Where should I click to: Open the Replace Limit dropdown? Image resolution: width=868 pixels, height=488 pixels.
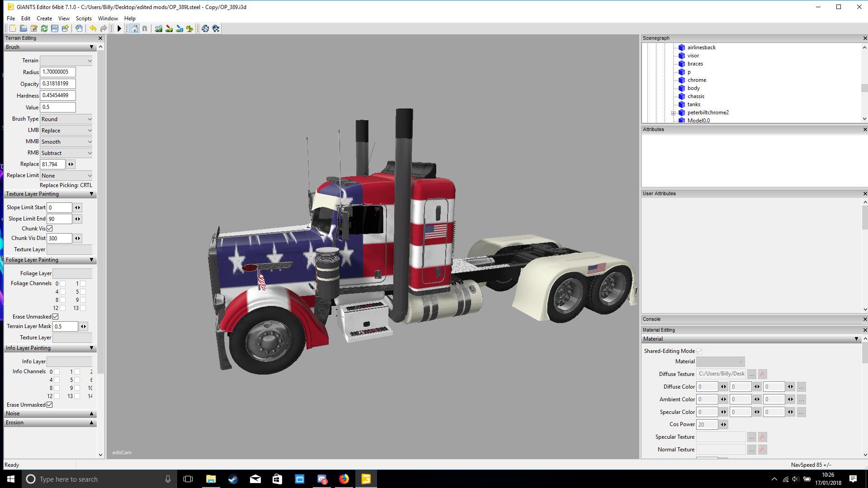[x=66, y=176]
